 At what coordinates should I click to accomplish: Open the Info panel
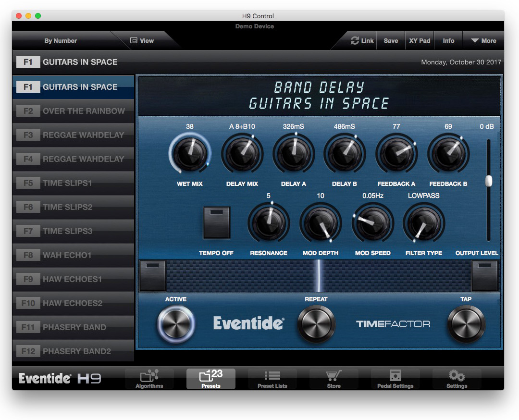(448, 40)
